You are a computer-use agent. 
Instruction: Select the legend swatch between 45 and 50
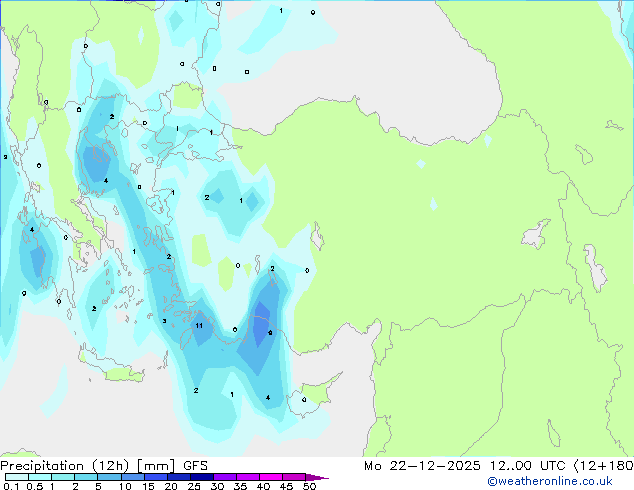point(294,477)
